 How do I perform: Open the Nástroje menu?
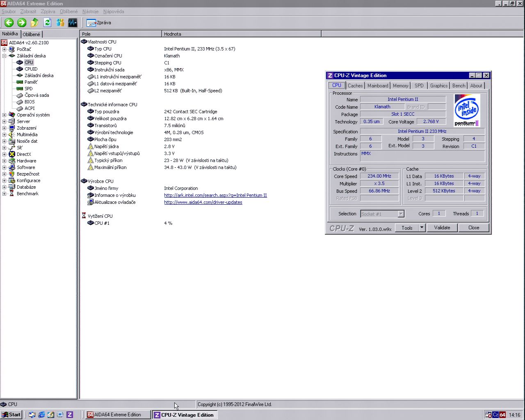(x=90, y=11)
